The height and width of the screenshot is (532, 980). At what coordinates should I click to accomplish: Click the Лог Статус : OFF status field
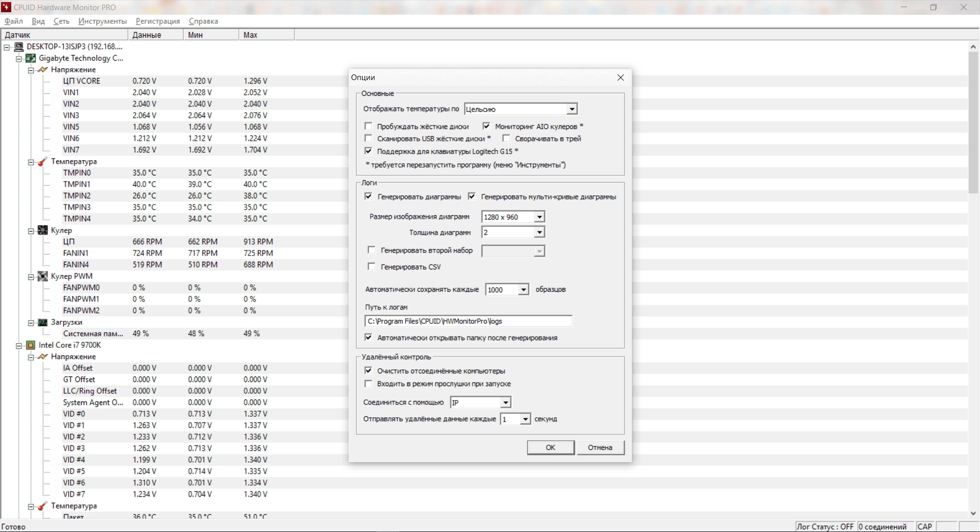825,526
